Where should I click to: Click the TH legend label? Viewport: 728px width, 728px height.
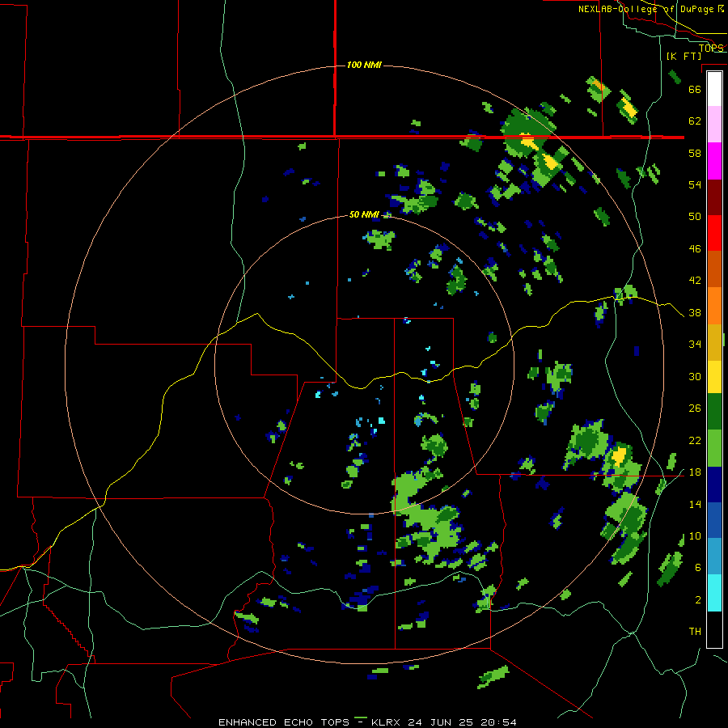pos(695,632)
